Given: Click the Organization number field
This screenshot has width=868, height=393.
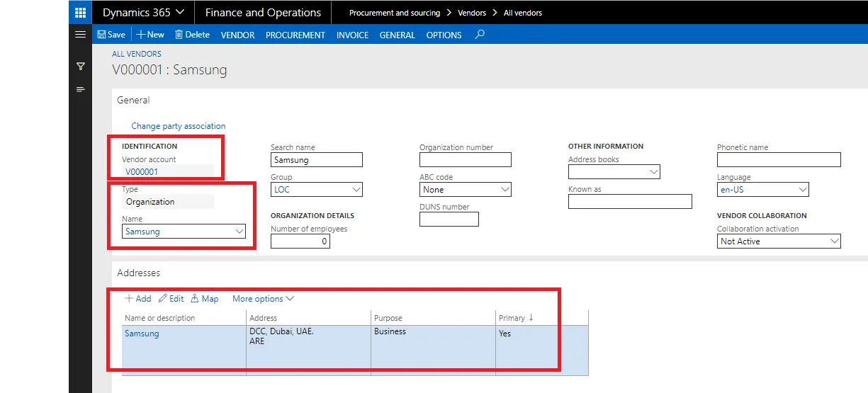Looking at the screenshot, I should tap(466, 160).
